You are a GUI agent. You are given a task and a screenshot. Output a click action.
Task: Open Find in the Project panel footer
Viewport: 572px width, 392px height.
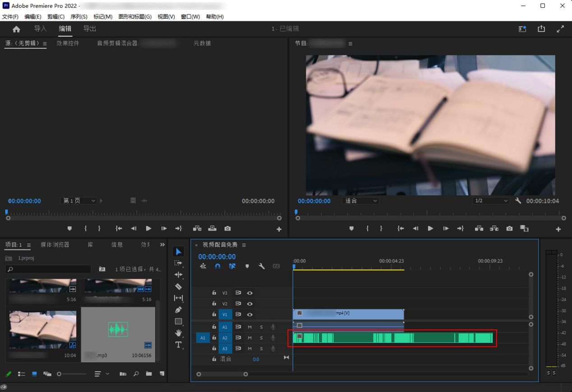[136, 374]
